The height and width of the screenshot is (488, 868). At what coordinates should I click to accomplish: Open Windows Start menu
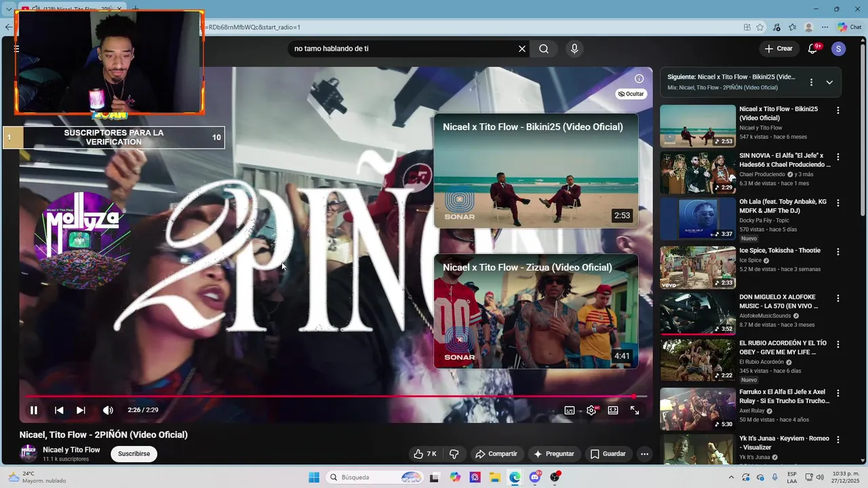click(x=314, y=477)
